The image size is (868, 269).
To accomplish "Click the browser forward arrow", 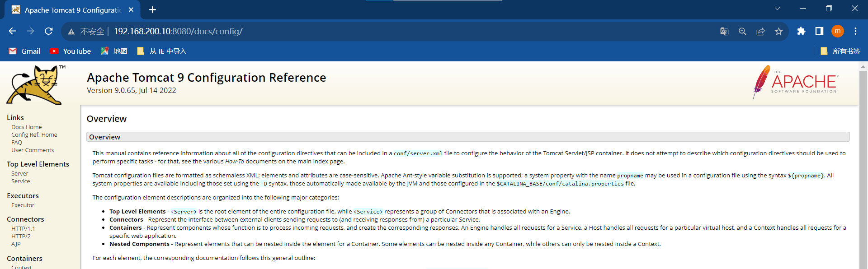I will pyautogui.click(x=31, y=31).
